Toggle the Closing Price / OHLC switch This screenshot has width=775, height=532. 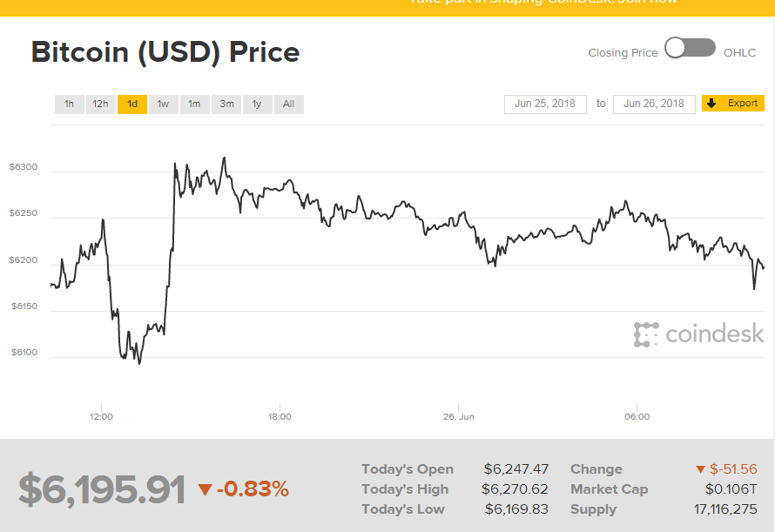click(690, 49)
